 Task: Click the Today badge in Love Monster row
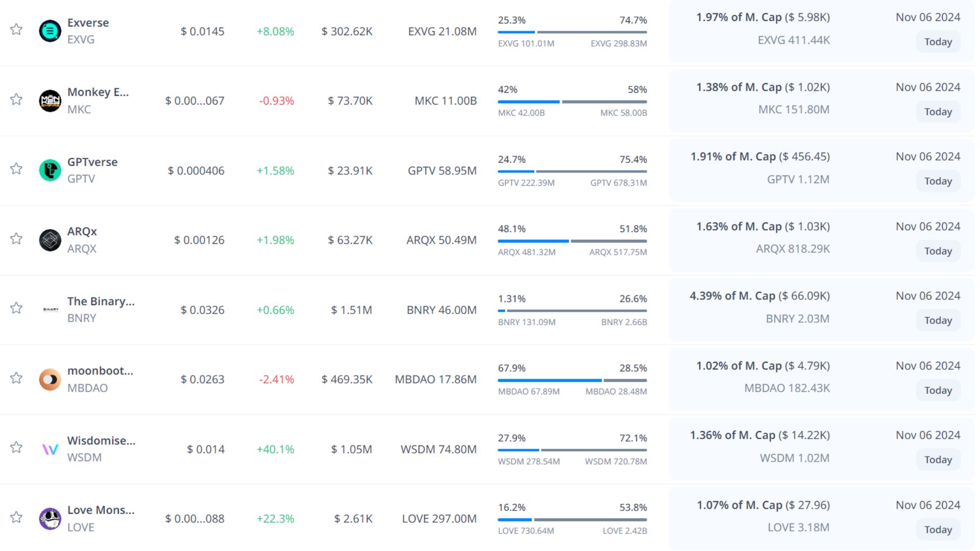[x=938, y=530]
